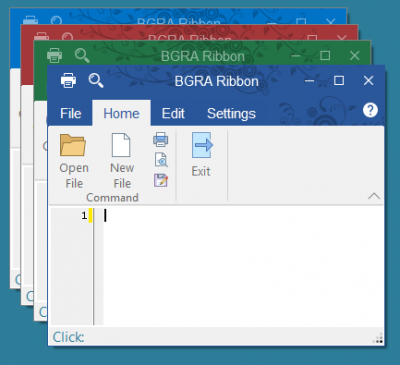This screenshot has height=365, width=400.
Task: Click the Open File folder icon
Action: point(73,145)
